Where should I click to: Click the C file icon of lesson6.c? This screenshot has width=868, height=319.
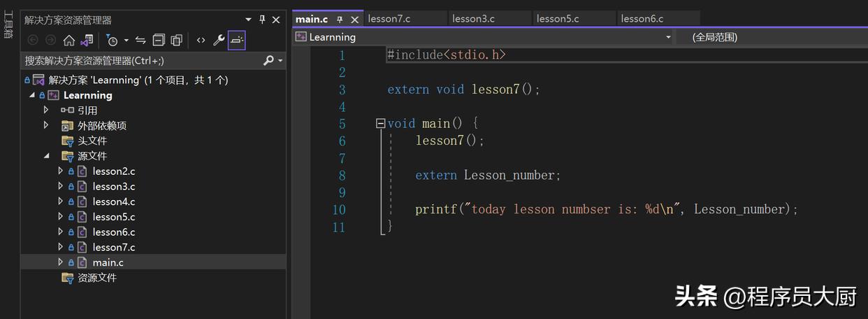coord(82,232)
